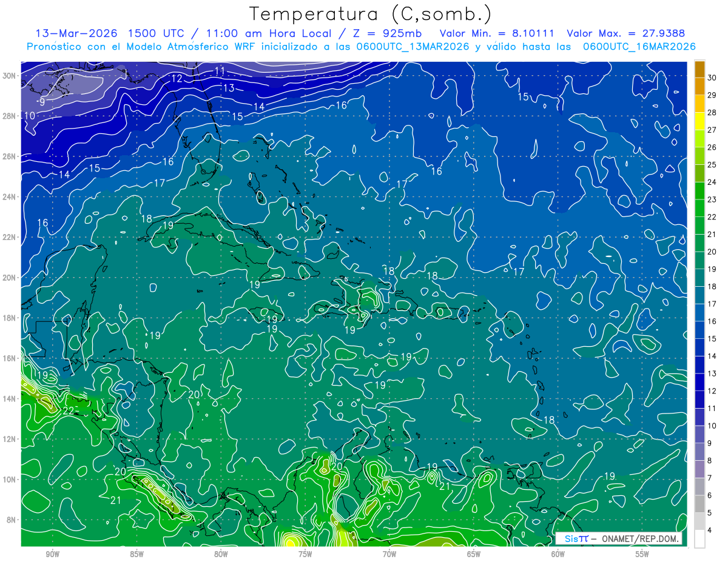Viewport: 728px width, 562px height.
Task: Click the '0600UTC_13MAR2026' initialization time
Action: pyautogui.click(x=413, y=46)
